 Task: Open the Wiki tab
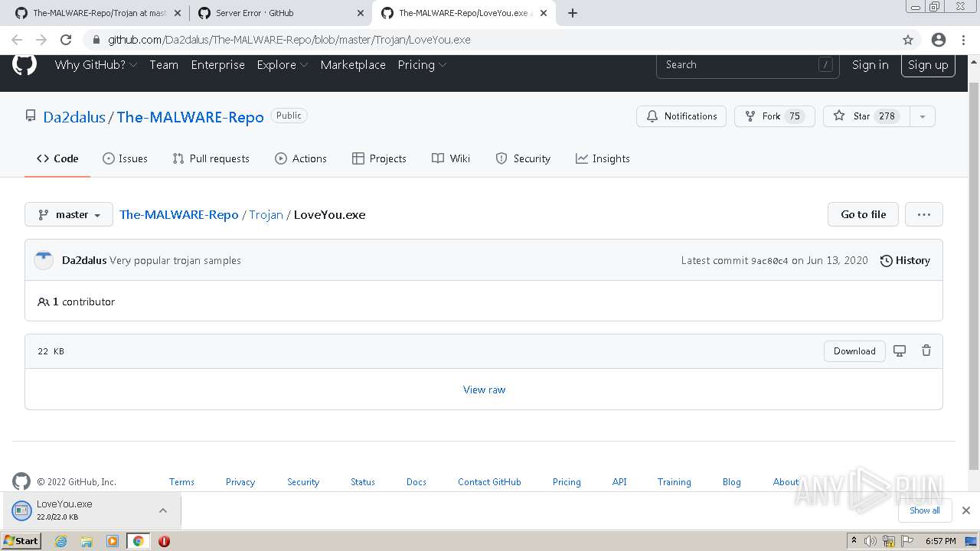(451, 158)
